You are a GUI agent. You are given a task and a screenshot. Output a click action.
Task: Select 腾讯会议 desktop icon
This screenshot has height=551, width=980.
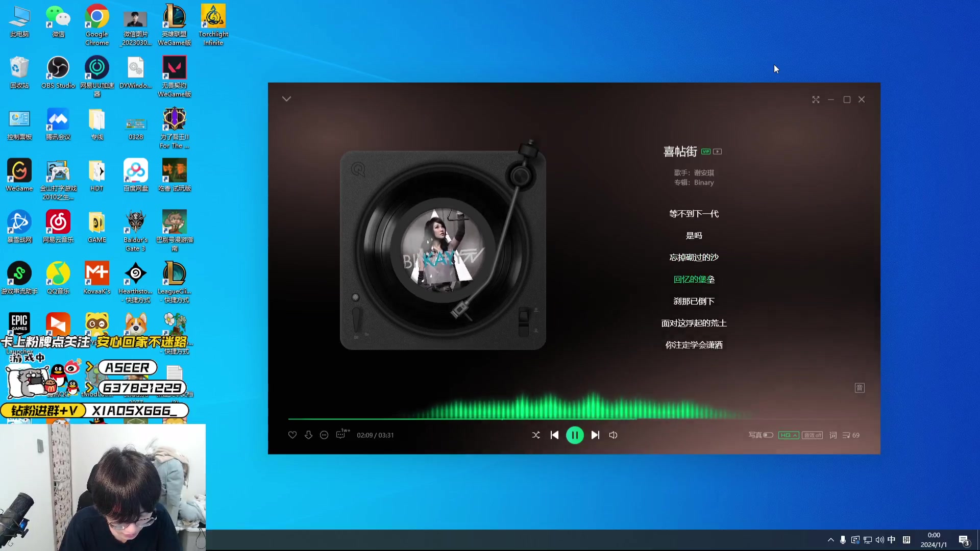click(58, 123)
